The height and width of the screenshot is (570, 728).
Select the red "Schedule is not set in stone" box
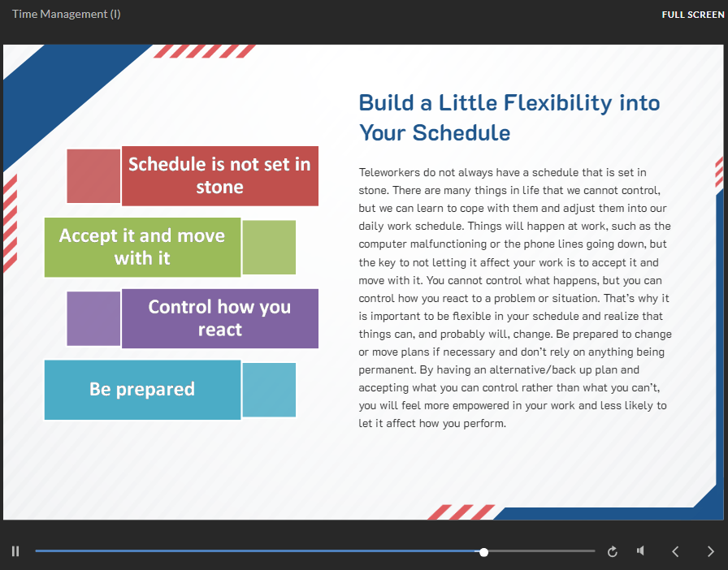click(219, 175)
